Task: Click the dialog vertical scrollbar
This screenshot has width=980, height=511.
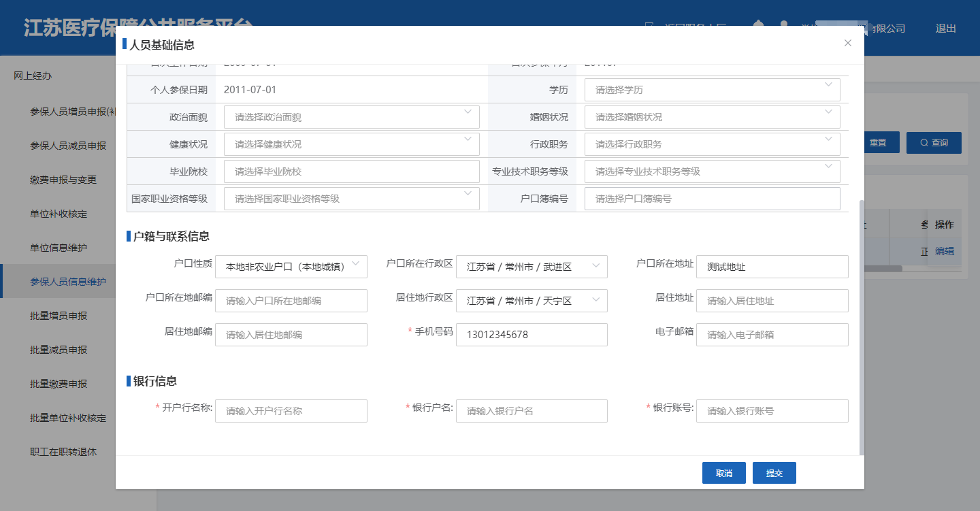Action: click(862, 327)
